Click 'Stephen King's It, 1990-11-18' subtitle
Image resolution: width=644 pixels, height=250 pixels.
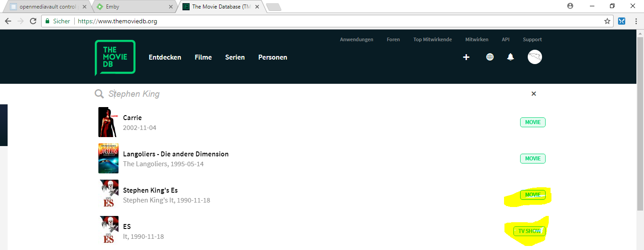166,200
